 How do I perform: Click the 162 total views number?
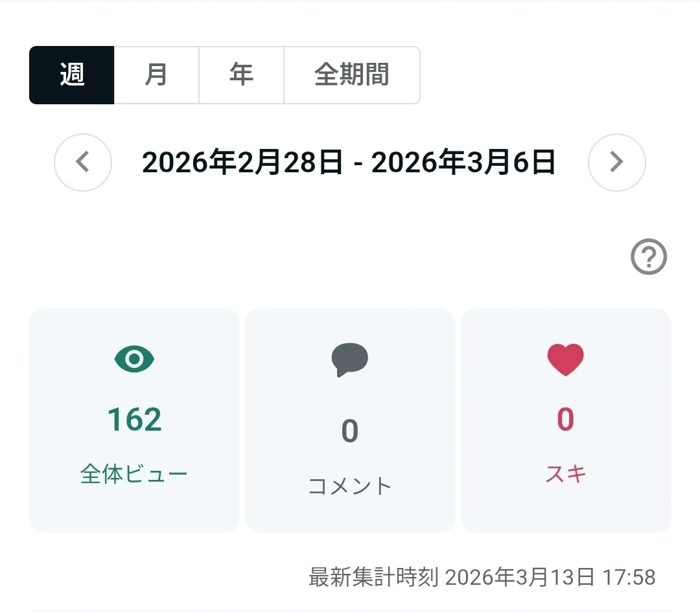pyautogui.click(x=134, y=419)
